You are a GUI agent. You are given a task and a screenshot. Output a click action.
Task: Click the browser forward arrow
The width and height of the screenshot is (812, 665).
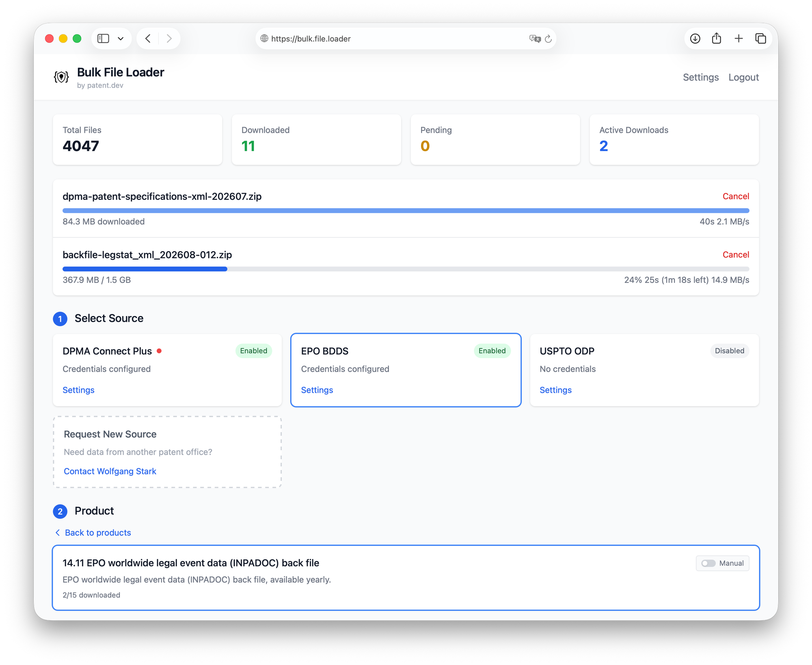pos(169,39)
